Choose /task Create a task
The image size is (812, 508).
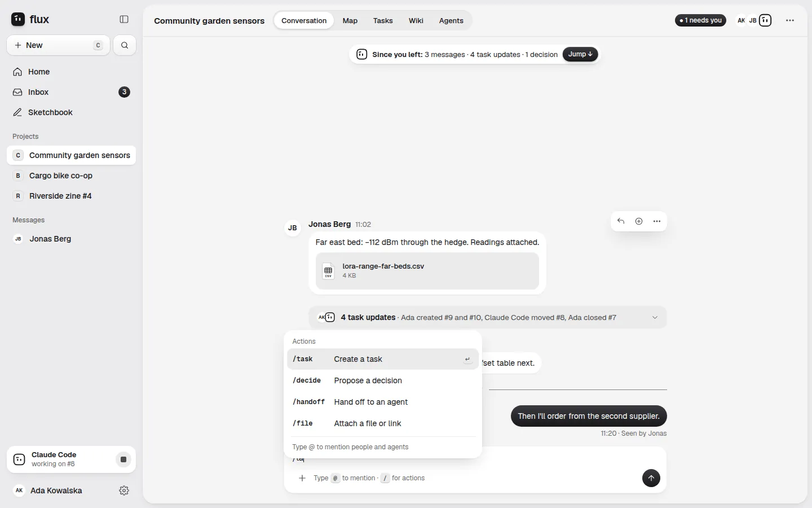point(383,359)
